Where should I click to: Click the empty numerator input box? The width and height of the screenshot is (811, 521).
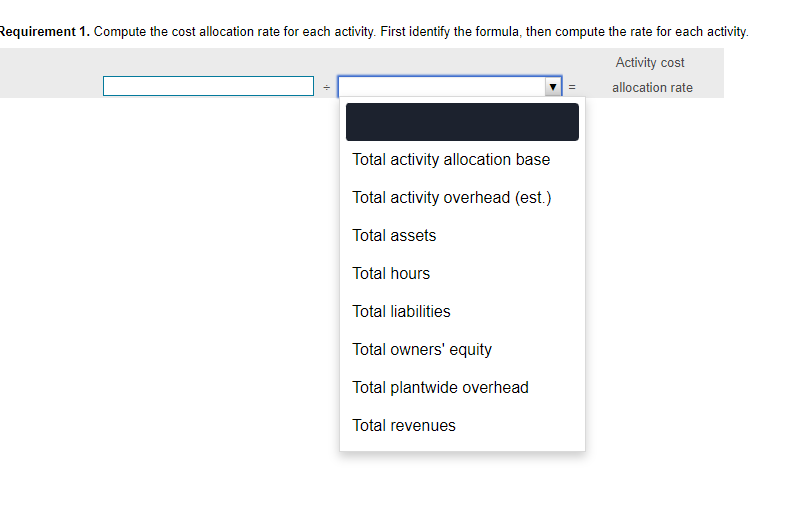pyautogui.click(x=208, y=86)
